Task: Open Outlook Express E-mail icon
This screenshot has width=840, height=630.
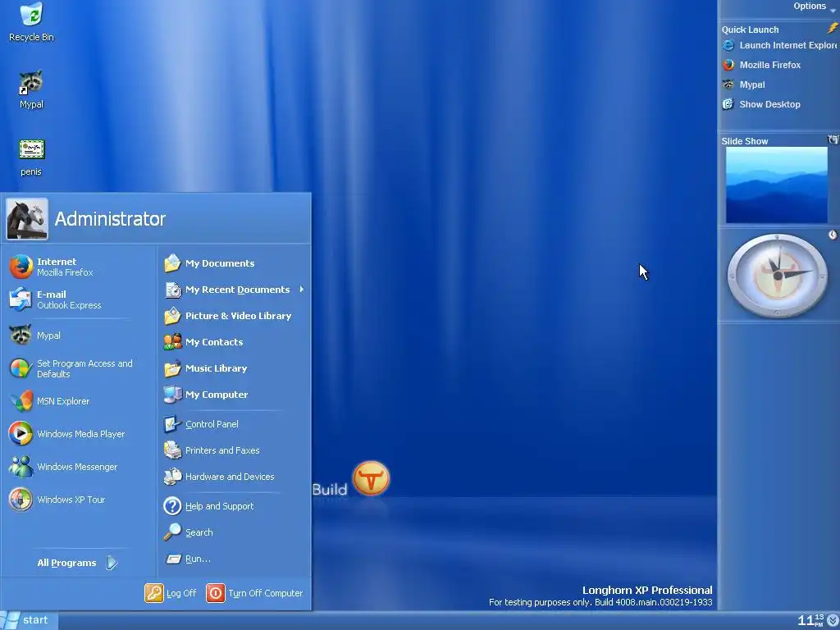Action: click(21, 299)
